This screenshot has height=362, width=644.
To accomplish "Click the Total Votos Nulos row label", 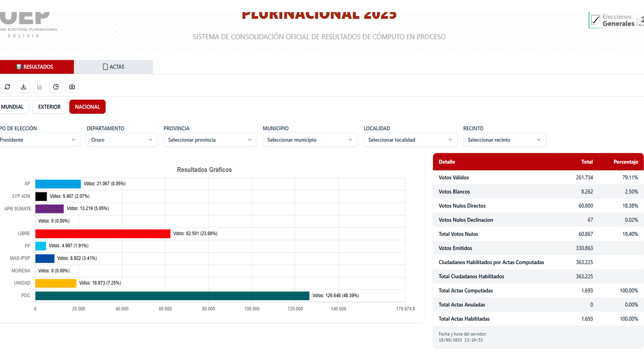I will point(458,234).
